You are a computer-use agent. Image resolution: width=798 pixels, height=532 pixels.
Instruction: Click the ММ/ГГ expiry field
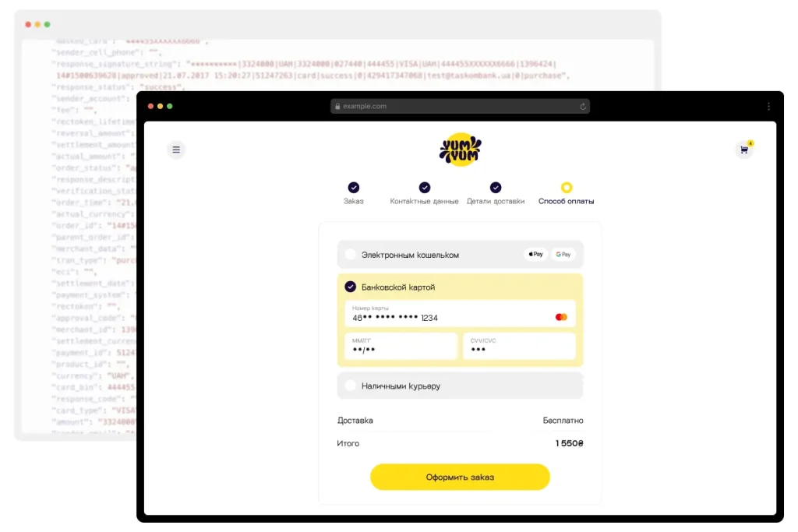click(x=401, y=346)
